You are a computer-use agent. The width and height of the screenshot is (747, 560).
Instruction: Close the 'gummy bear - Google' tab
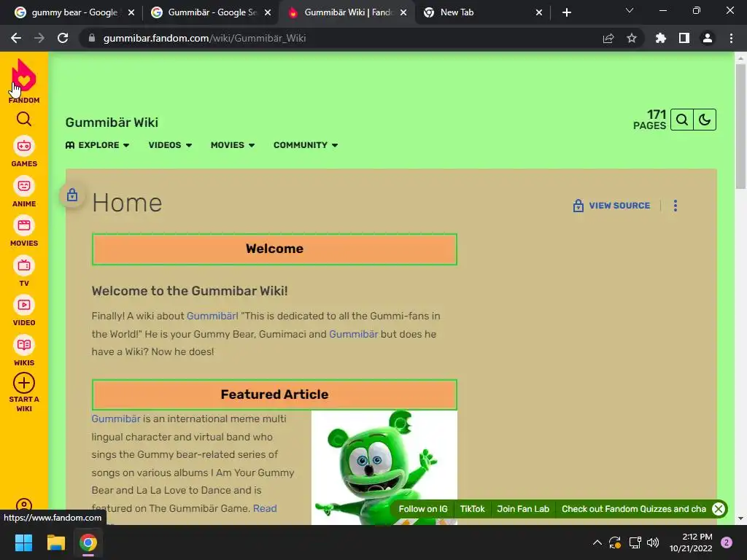(131, 12)
